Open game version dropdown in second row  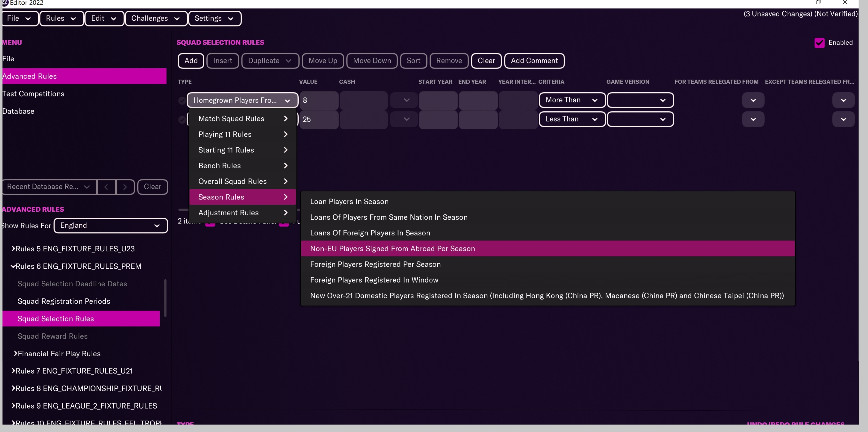coord(640,119)
